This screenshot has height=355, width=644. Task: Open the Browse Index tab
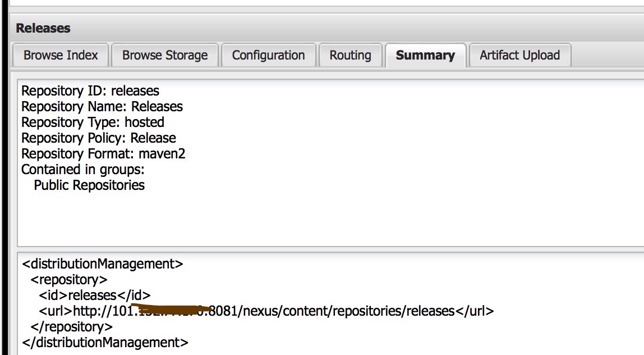[61, 55]
